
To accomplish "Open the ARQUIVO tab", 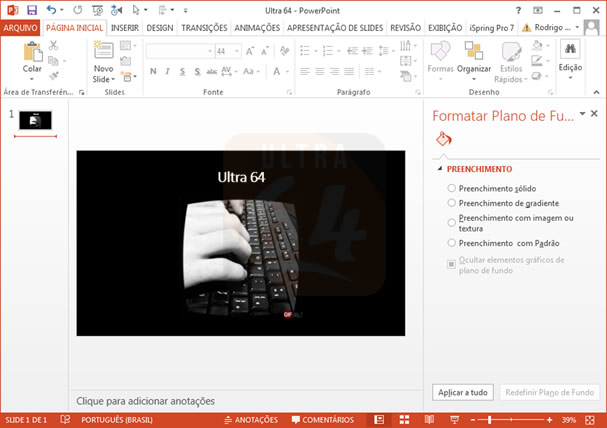I will (20, 28).
